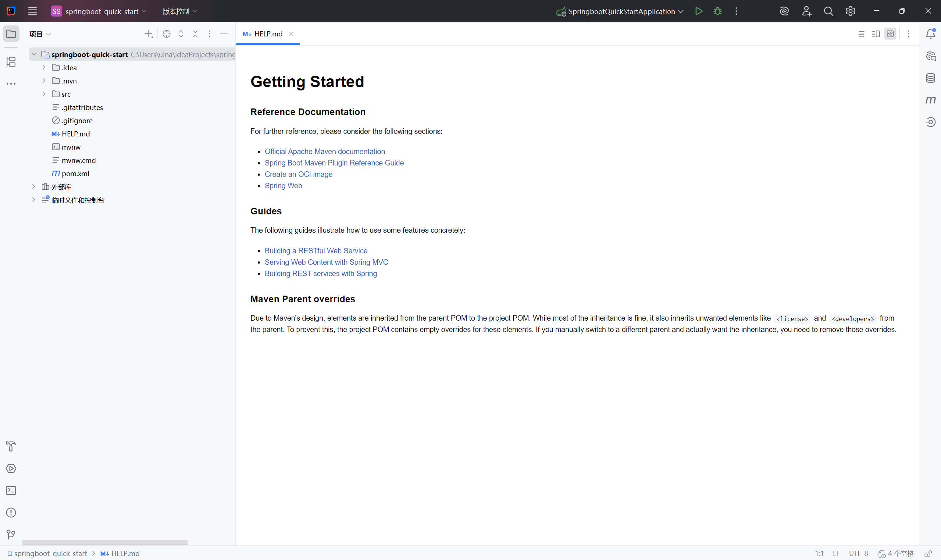Open the Maven tool window icon
Image resolution: width=941 pixels, height=560 pixels.
930,100
